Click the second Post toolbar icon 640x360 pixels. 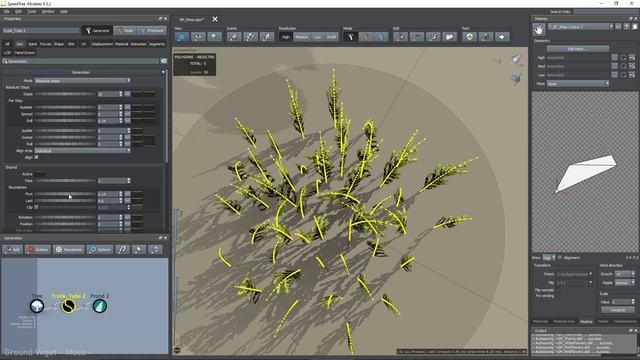[x=486, y=37]
